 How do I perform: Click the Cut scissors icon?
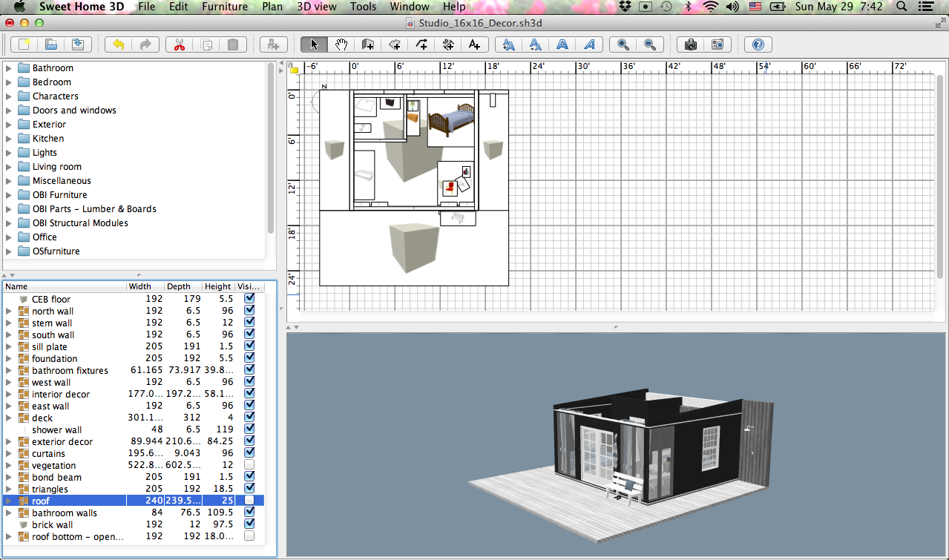click(179, 45)
